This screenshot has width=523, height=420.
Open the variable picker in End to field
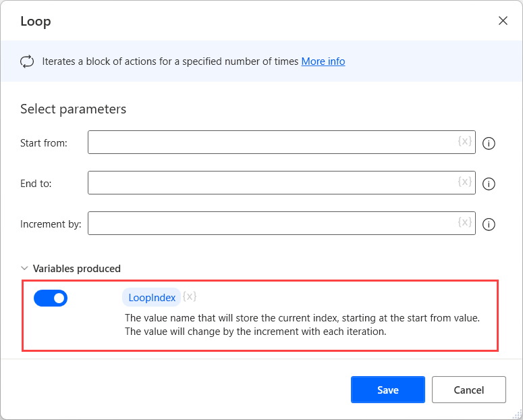464,182
